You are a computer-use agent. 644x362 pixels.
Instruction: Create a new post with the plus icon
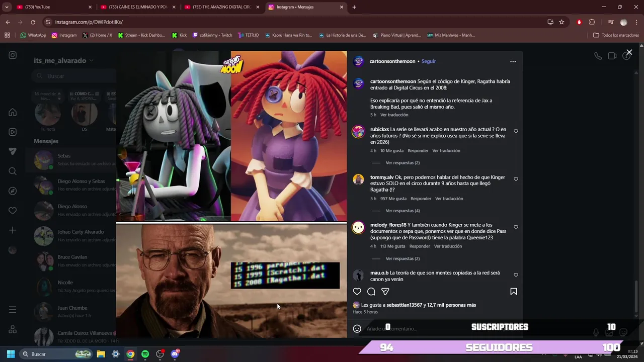13,230
